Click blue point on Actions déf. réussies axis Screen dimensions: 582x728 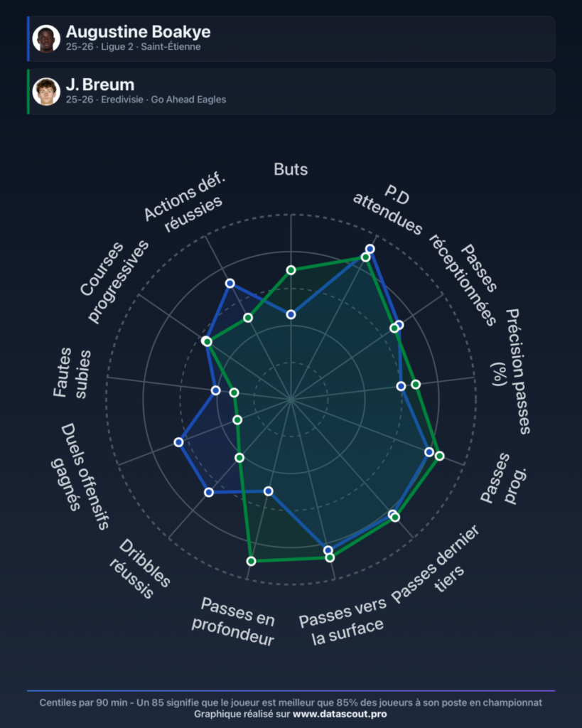[230, 283]
